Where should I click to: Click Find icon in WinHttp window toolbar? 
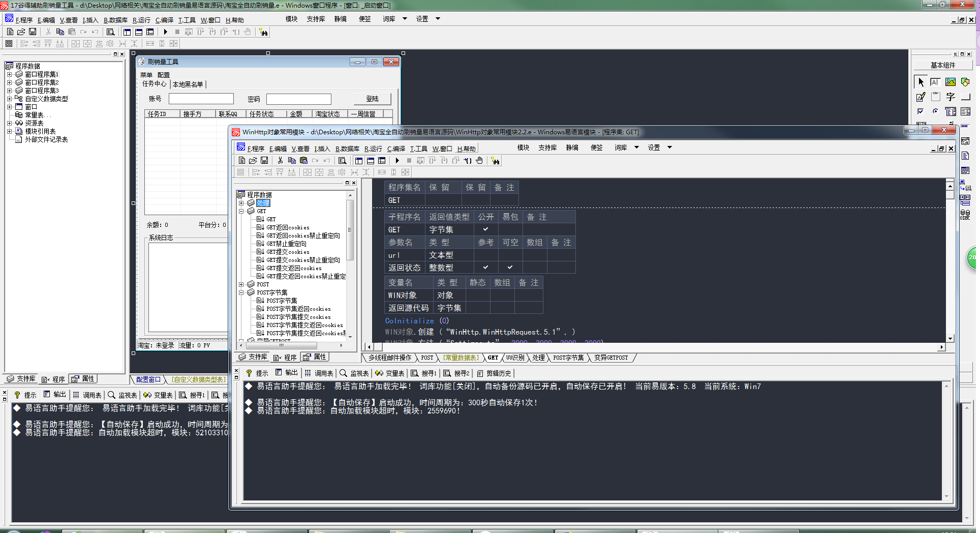click(342, 160)
